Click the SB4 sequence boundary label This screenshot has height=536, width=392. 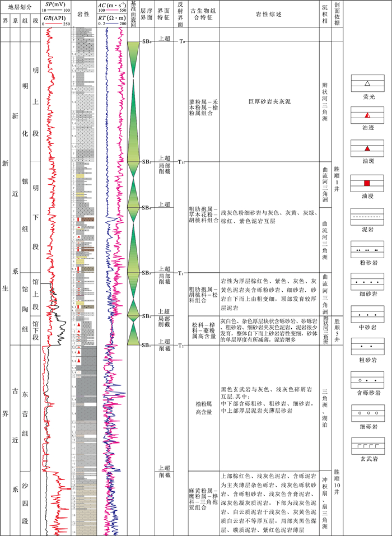click(146, 207)
